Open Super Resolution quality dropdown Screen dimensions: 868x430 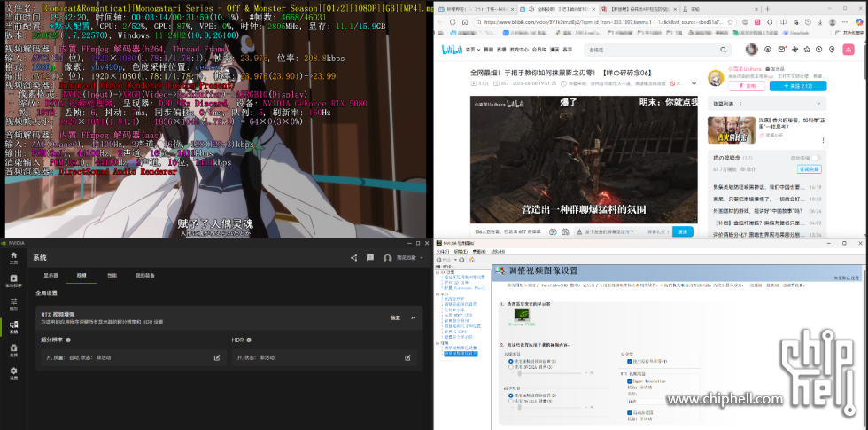pyautogui.click(x=647, y=401)
